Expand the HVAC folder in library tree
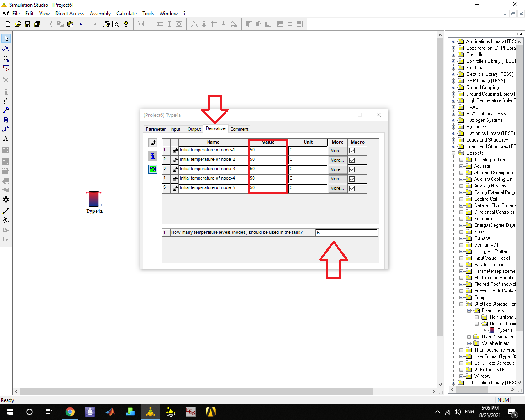525x420 pixels. pos(454,107)
